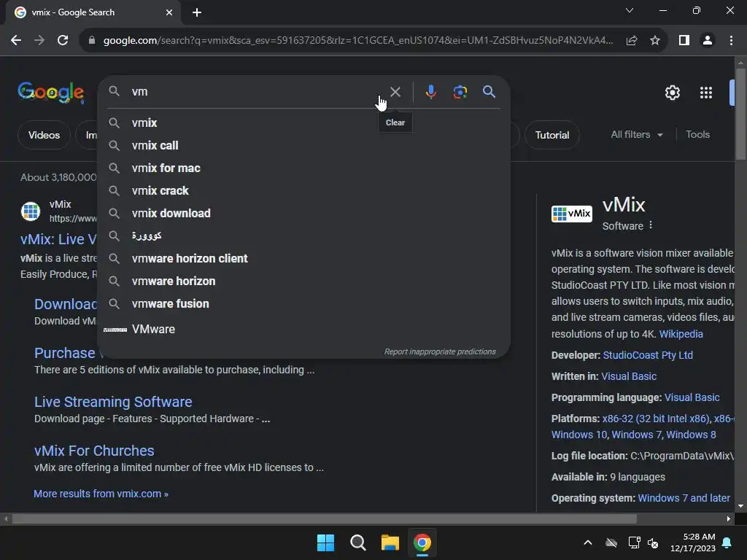747x560 pixels.
Task: Open the tab search chevron
Action: (x=630, y=10)
